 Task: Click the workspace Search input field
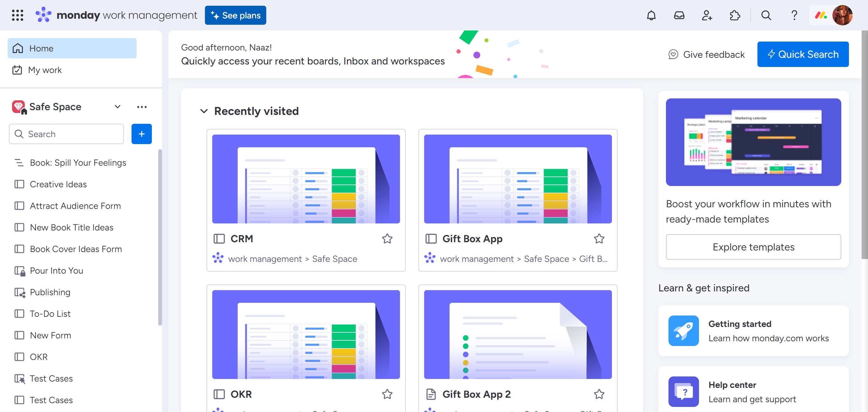click(71, 134)
